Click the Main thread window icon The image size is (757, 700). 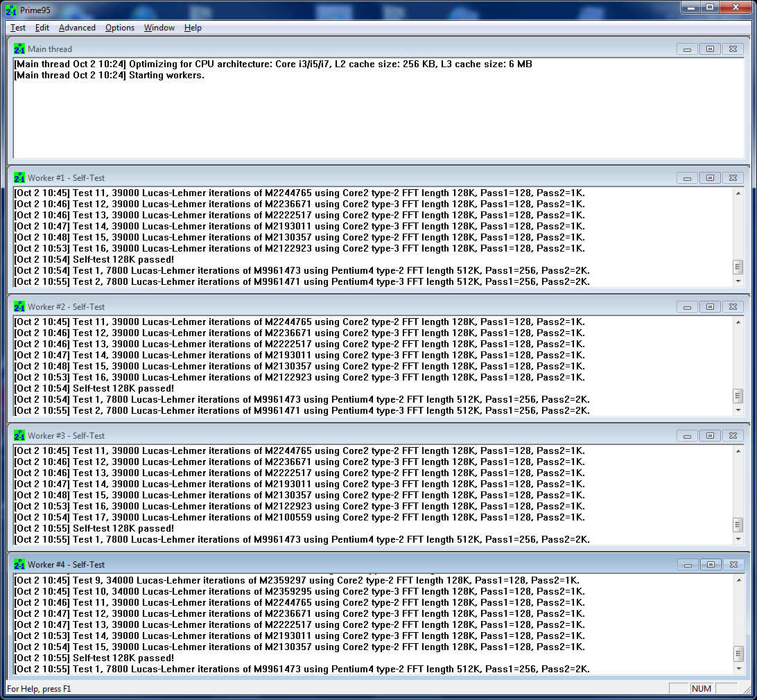coord(19,49)
